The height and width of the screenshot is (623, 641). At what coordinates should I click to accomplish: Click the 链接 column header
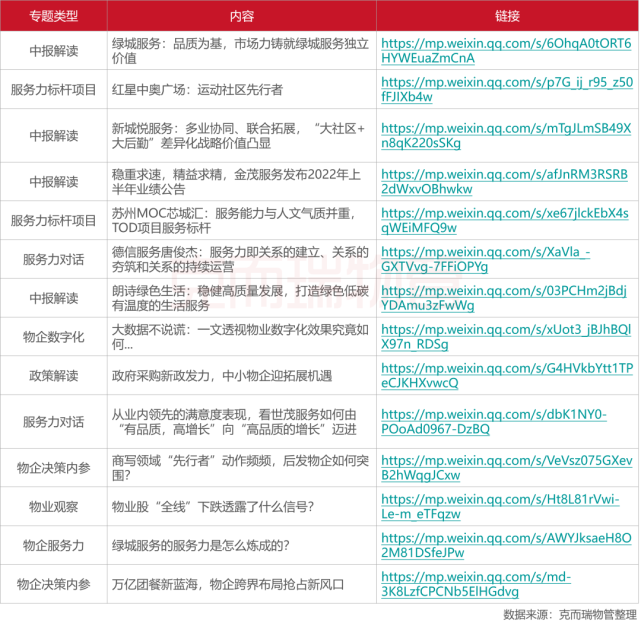coord(507,16)
